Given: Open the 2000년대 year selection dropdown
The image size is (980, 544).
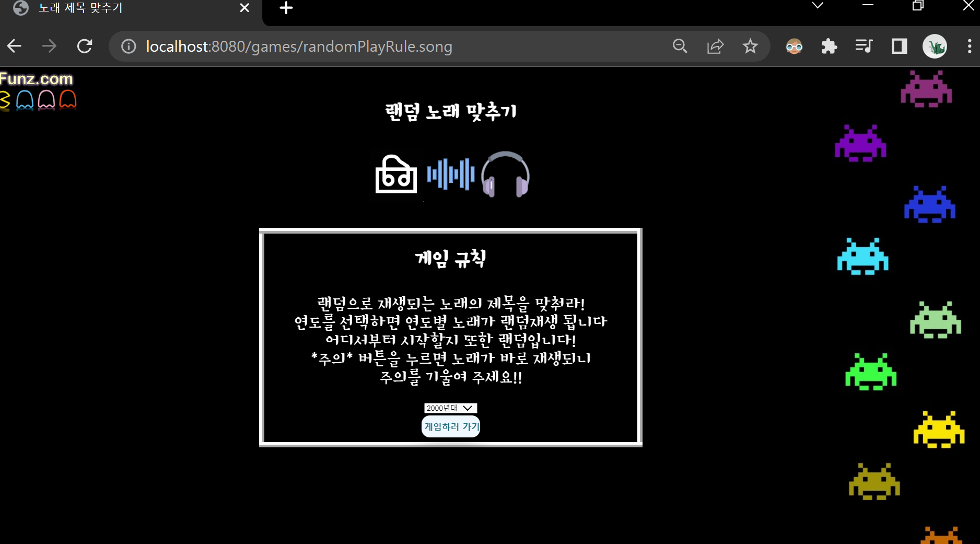Looking at the screenshot, I should coord(450,408).
